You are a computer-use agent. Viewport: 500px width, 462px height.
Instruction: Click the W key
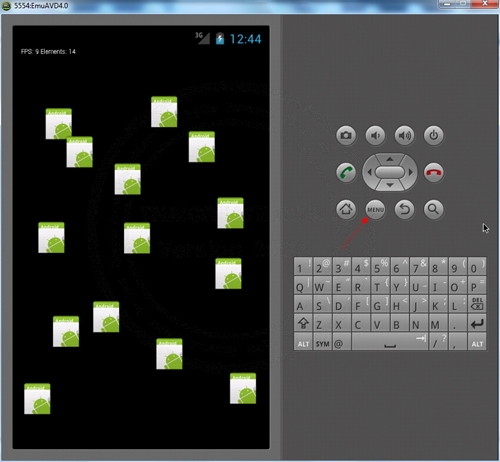(322, 285)
